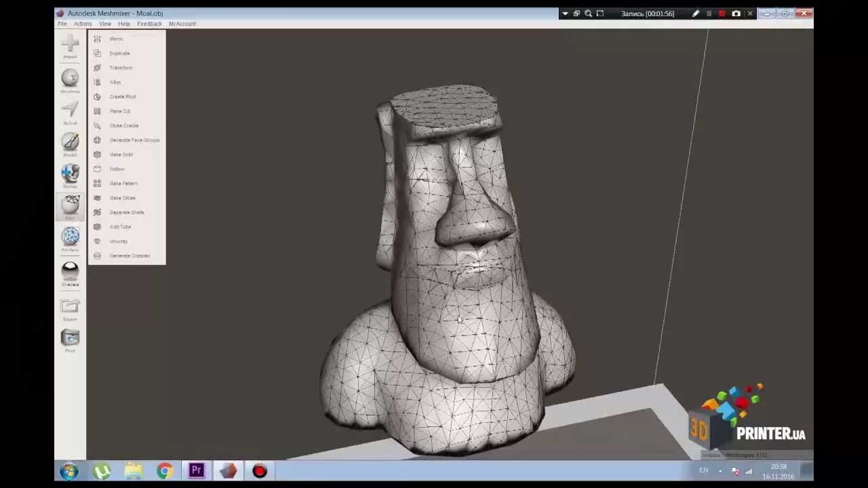Click the Show desktop button

808,471
